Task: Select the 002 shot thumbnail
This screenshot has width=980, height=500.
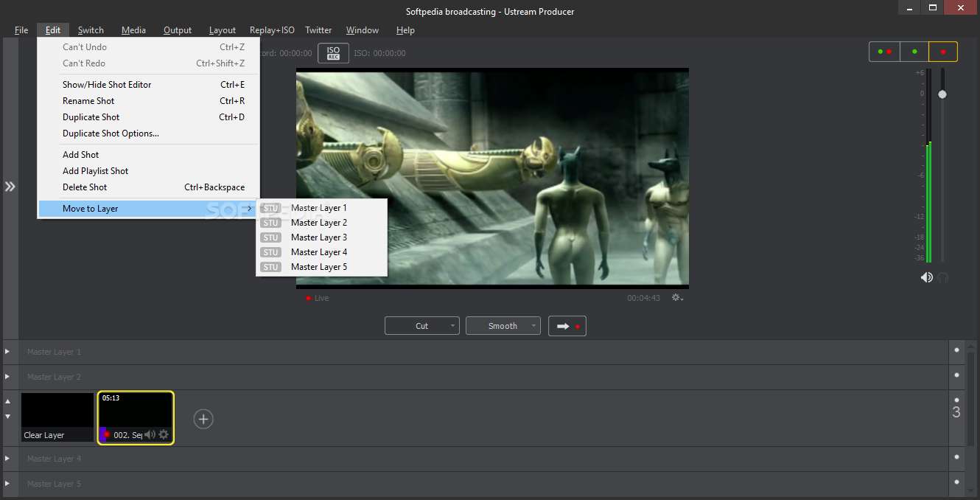Action: 136,417
